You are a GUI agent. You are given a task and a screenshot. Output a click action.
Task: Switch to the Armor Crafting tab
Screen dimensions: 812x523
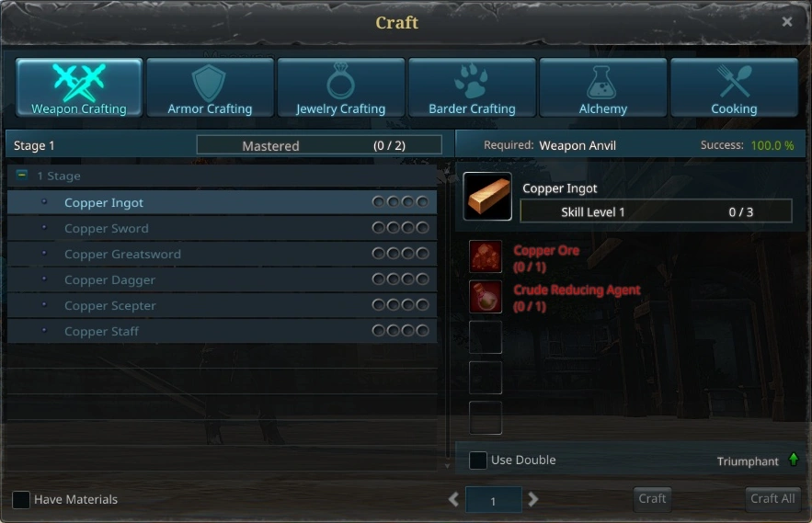click(x=210, y=87)
